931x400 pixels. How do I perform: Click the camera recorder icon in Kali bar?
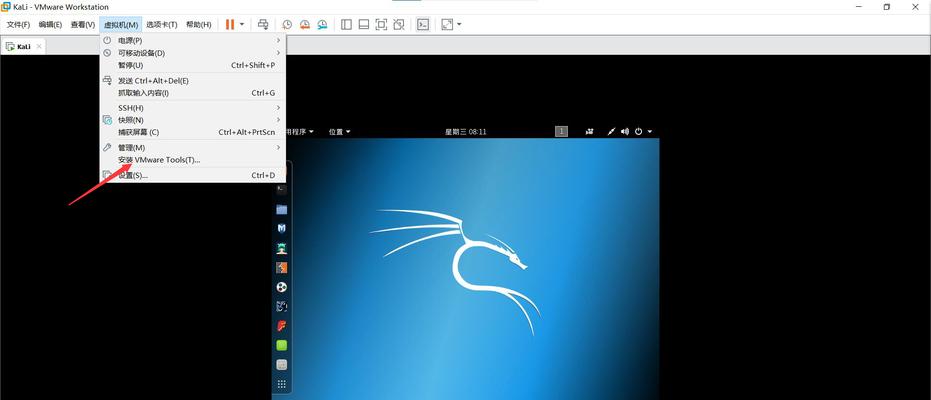[590, 132]
